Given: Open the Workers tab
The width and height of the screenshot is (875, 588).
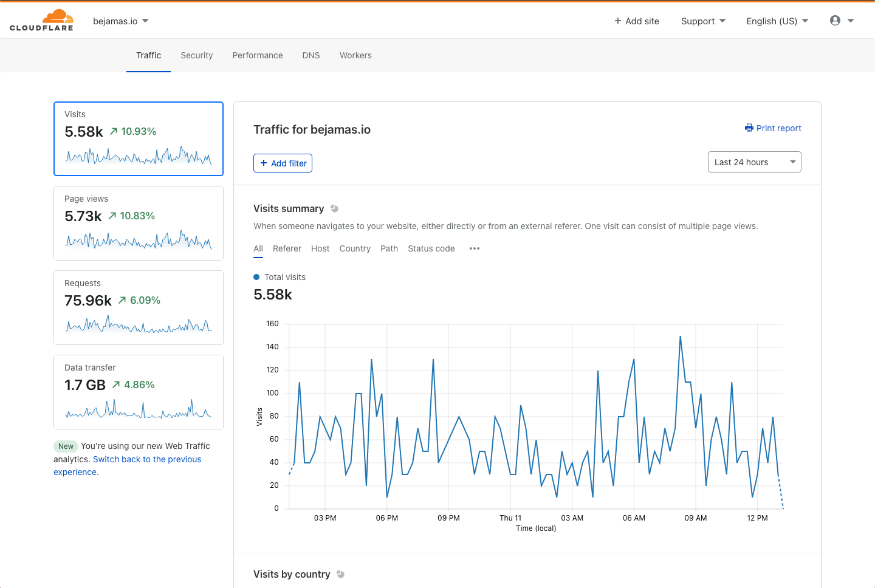Looking at the screenshot, I should pyautogui.click(x=355, y=55).
